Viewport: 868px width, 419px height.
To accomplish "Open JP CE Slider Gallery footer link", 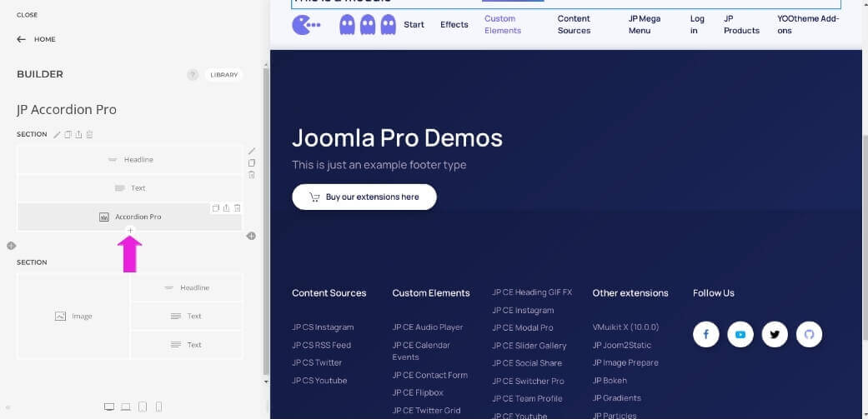I will pyautogui.click(x=529, y=346).
